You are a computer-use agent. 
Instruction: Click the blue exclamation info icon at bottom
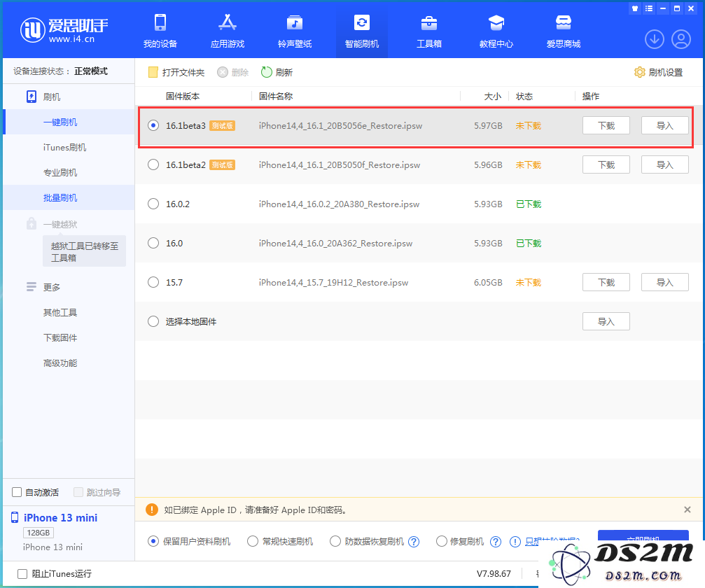tap(515, 541)
